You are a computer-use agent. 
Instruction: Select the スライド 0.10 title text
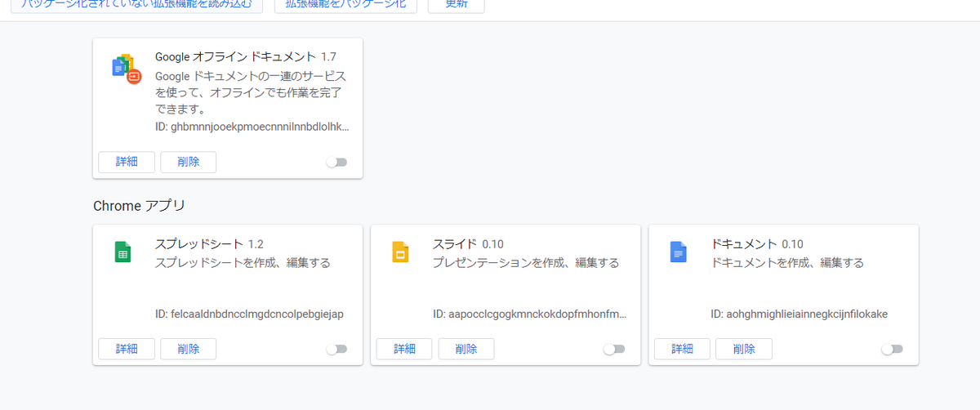coord(468,244)
